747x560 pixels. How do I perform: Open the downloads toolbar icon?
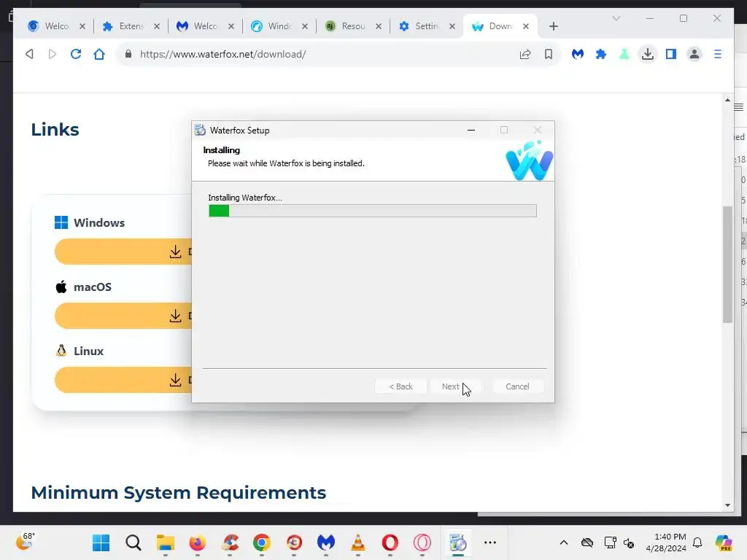[x=648, y=54]
